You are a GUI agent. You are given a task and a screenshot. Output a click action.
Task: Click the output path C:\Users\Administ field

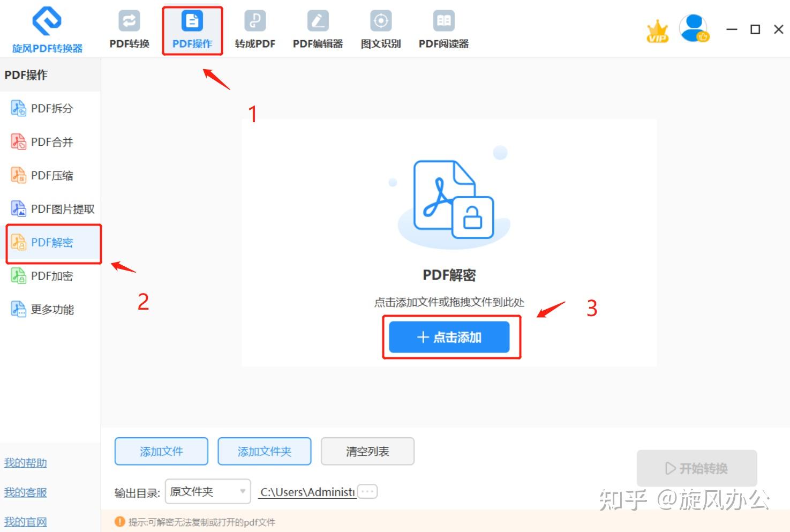[307, 492]
